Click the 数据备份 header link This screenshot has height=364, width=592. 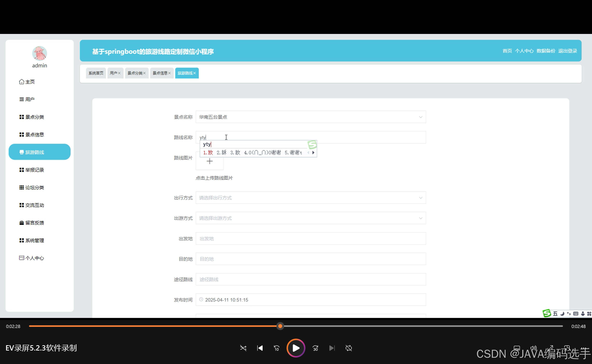(x=546, y=51)
